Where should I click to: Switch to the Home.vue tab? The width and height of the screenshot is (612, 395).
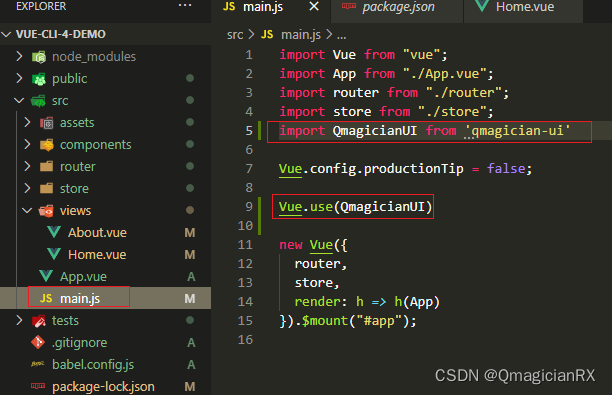(525, 7)
